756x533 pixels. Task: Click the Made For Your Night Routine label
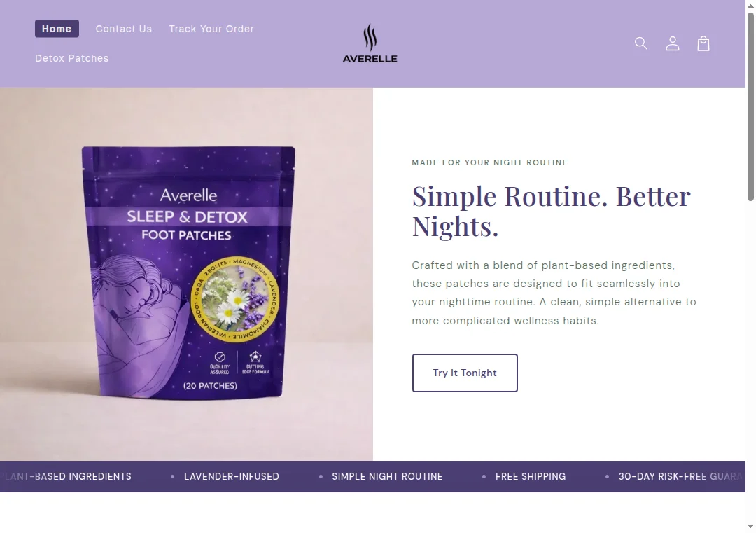[x=489, y=162]
